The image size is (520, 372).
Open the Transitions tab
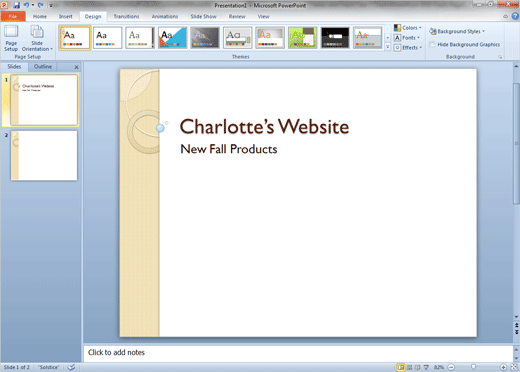tap(126, 16)
